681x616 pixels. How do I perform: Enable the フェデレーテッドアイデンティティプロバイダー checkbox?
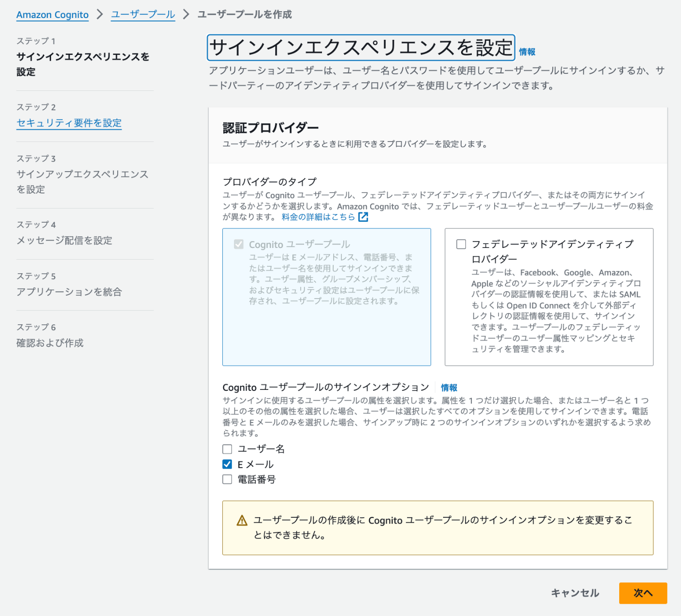tap(461, 244)
